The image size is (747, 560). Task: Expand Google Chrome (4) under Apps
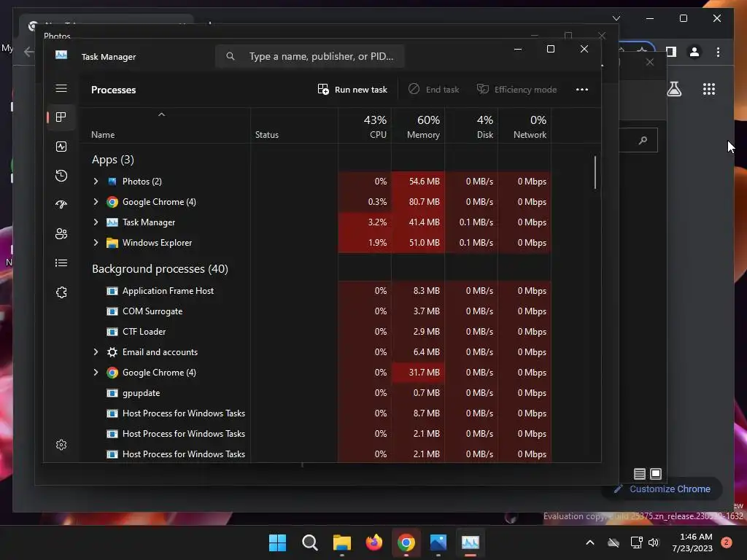(96, 202)
